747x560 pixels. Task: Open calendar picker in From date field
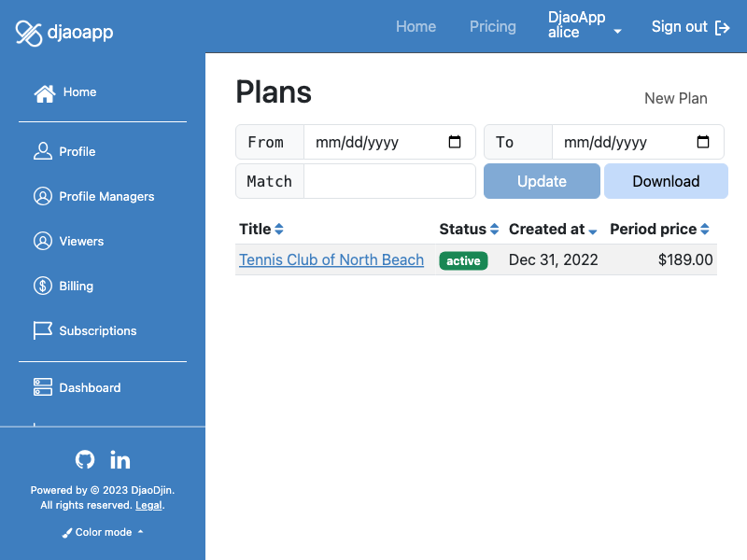pos(455,142)
